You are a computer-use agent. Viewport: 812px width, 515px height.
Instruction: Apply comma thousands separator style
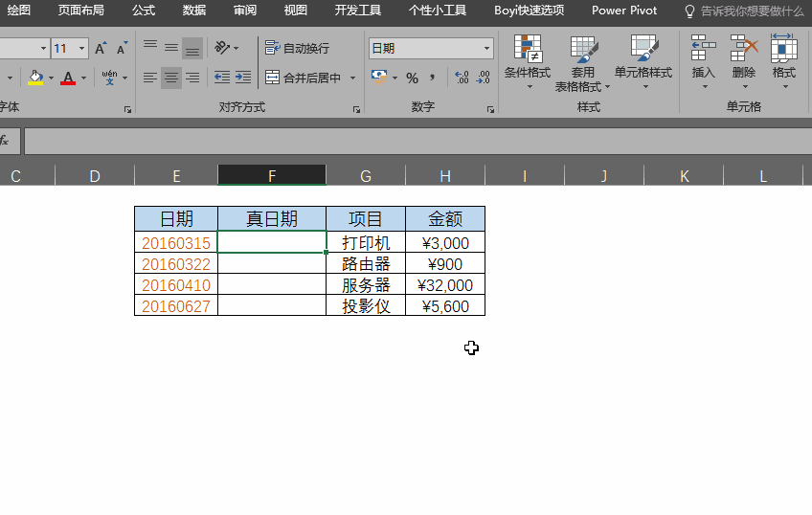[x=431, y=78]
